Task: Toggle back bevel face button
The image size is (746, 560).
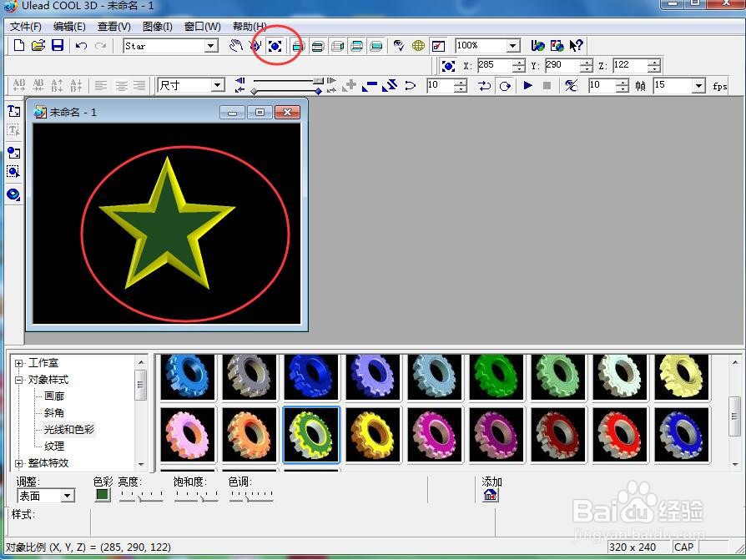Action: [357, 46]
